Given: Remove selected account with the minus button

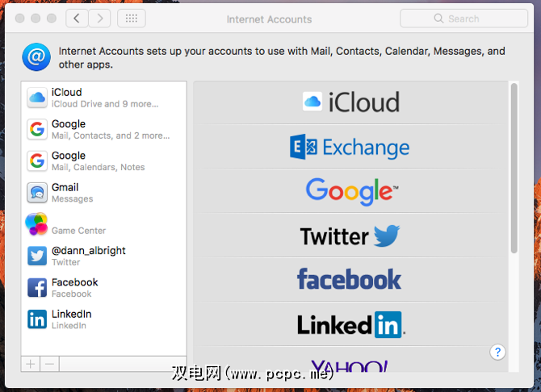Looking at the screenshot, I should (x=49, y=364).
